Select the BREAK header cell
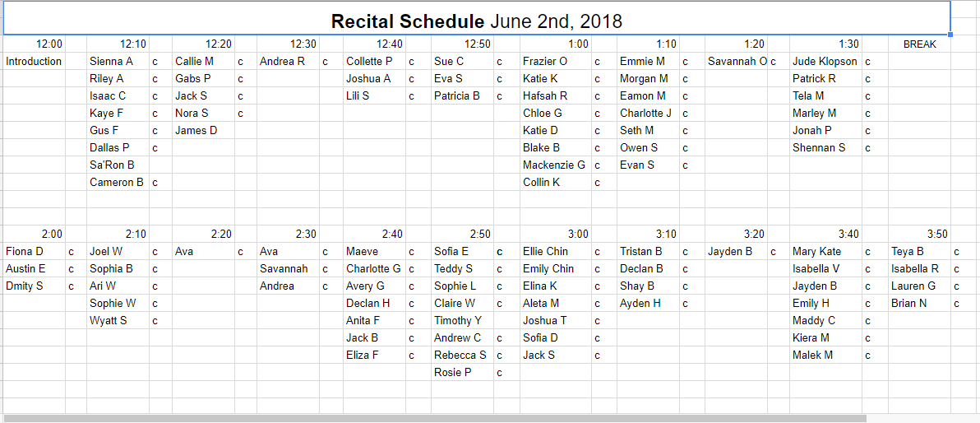 [x=919, y=44]
